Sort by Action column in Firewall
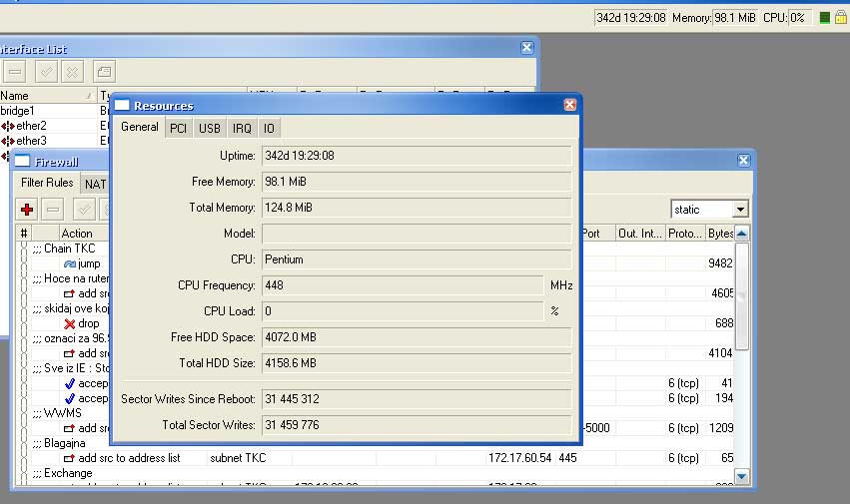Image resolution: width=850 pixels, height=504 pixels. (84, 234)
